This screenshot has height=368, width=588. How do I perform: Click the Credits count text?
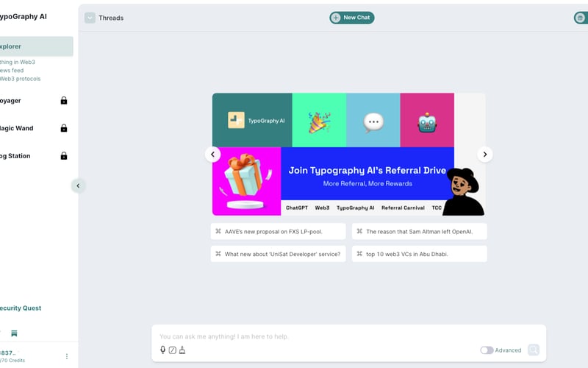point(12,361)
